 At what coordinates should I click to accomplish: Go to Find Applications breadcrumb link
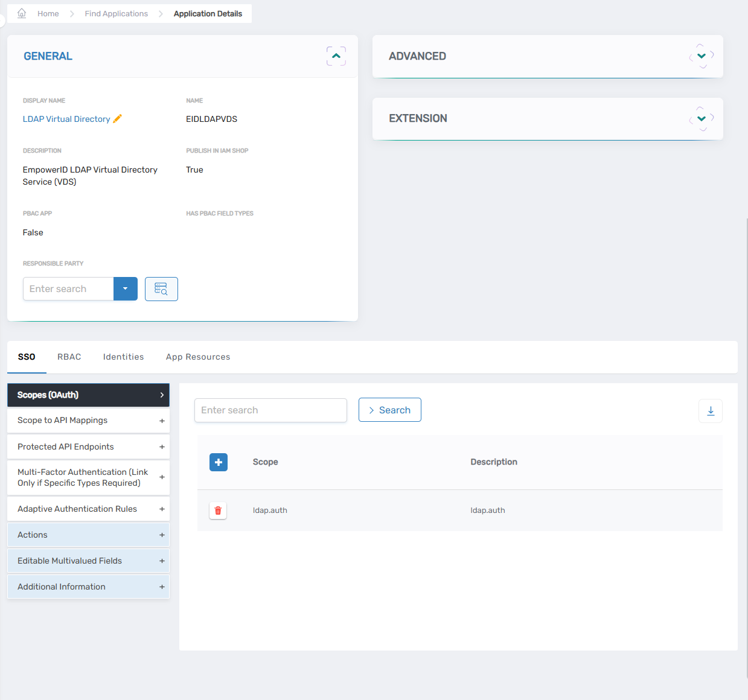116,14
